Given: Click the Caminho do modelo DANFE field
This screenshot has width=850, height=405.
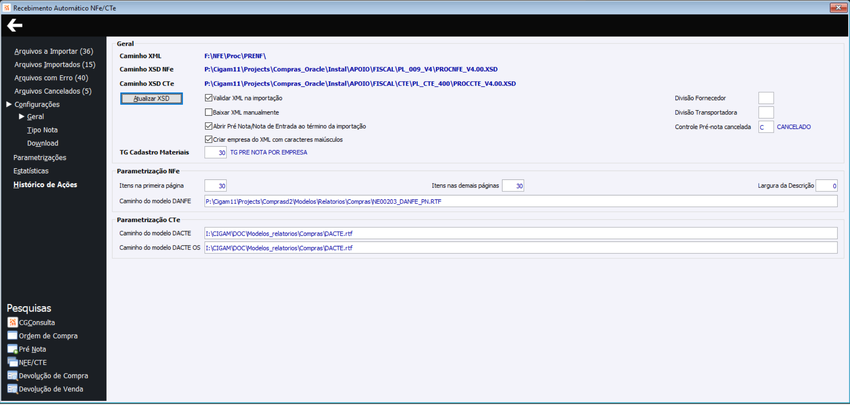Looking at the screenshot, I should click(x=521, y=201).
